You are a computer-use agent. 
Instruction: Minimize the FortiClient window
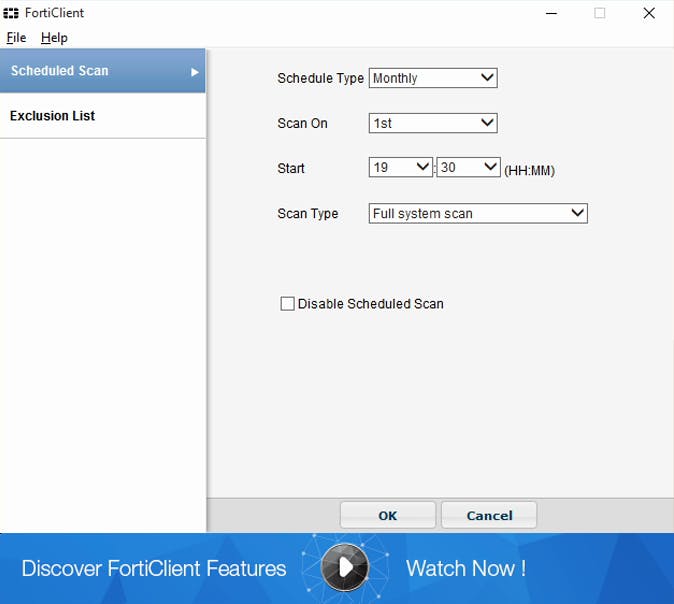[x=551, y=13]
